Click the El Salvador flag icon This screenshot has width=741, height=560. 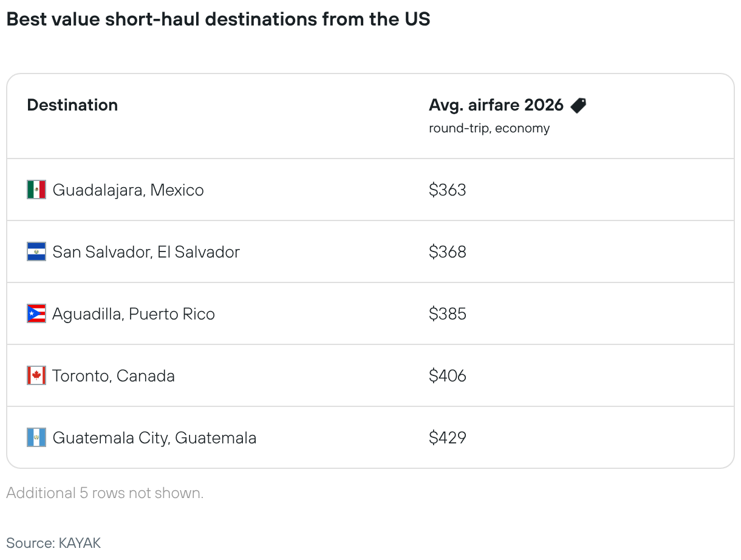coord(36,252)
